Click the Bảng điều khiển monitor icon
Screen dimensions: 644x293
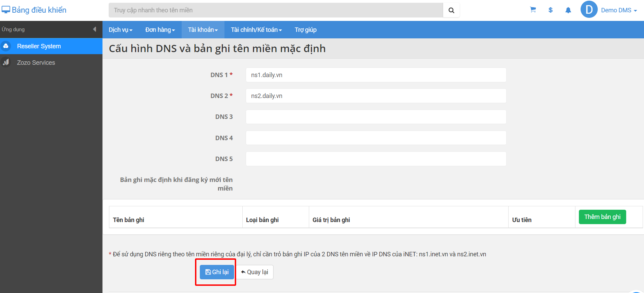[x=6, y=10]
